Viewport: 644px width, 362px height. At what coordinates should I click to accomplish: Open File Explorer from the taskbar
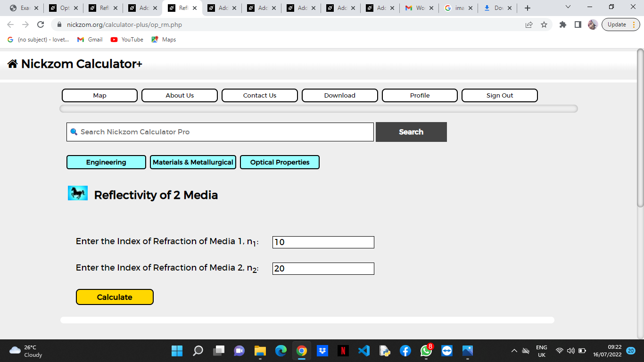260,351
